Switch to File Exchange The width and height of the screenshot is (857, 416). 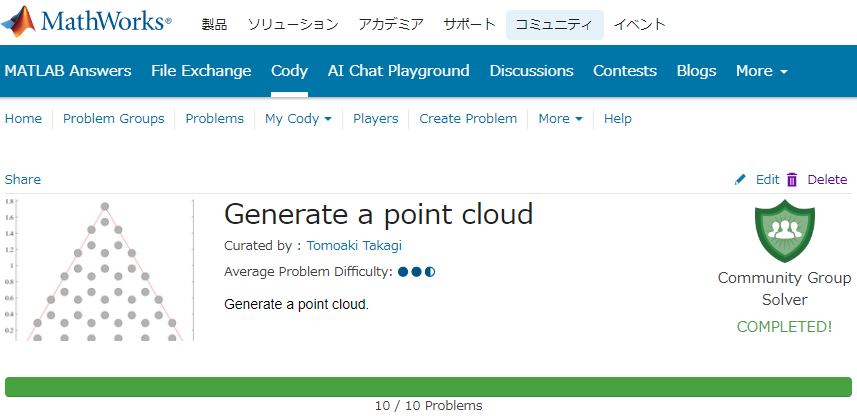[201, 71]
